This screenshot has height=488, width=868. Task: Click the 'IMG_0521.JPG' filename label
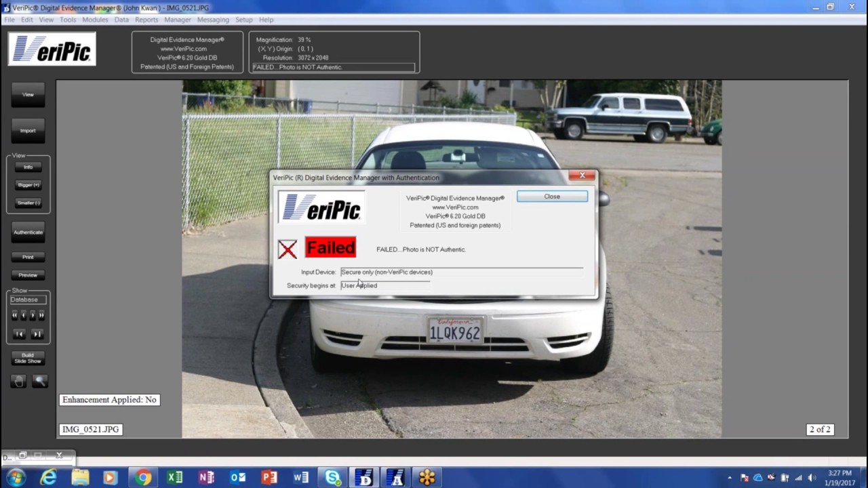(x=90, y=429)
